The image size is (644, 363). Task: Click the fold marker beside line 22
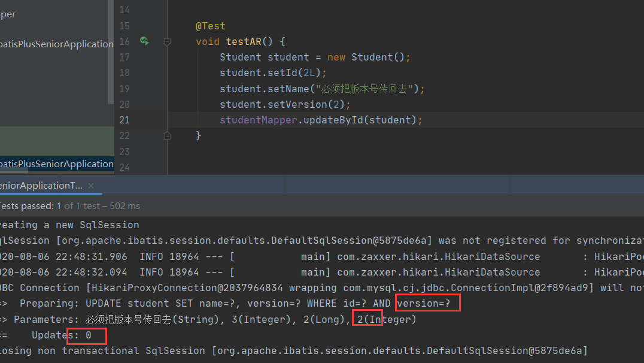[x=167, y=136]
